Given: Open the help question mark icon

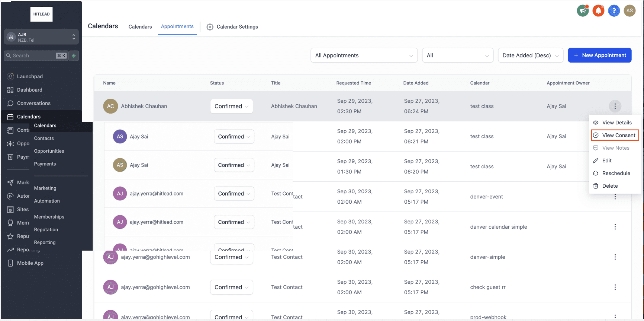Looking at the screenshot, I should pos(614,11).
